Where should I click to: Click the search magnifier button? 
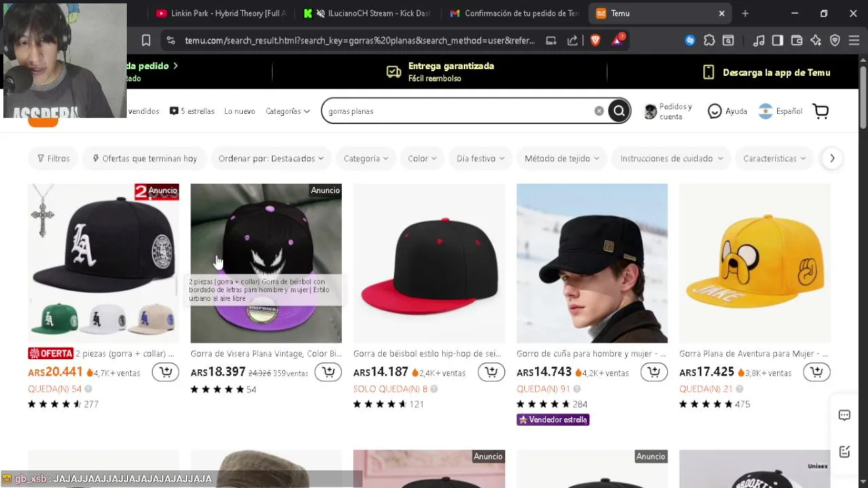[x=618, y=111]
